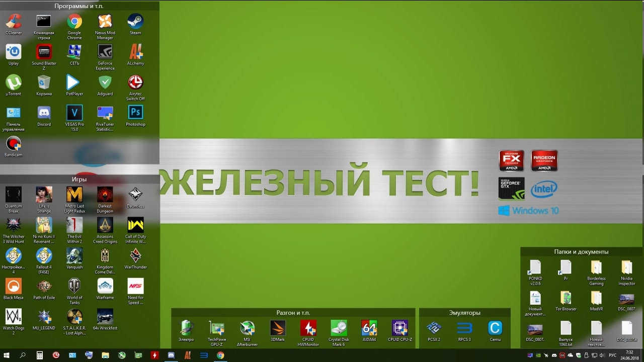Launch VEGAS Pro 15.0
Image resolution: width=644 pixels, height=362 pixels.
74,114
